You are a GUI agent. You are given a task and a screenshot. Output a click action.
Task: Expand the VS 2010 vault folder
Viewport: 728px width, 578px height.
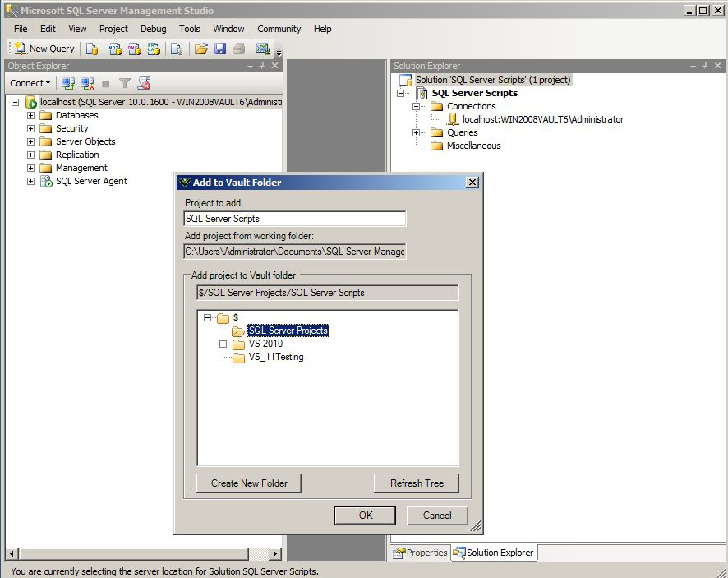[223, 344]
